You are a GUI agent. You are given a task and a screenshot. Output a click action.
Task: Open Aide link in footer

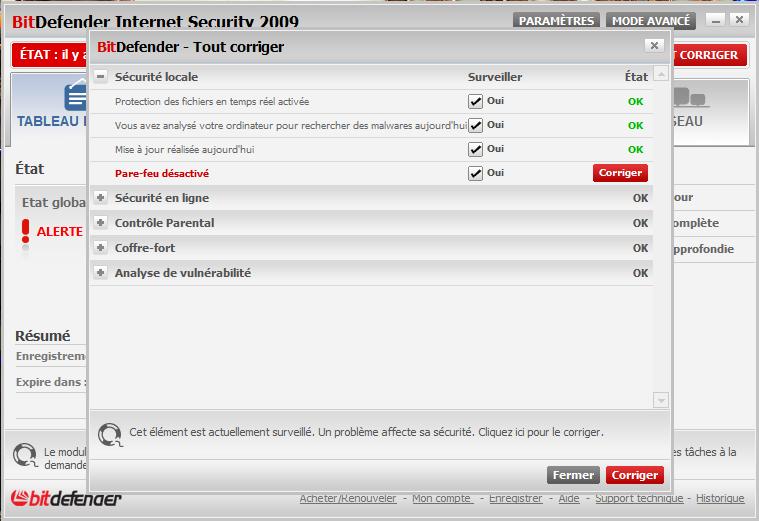569,498
